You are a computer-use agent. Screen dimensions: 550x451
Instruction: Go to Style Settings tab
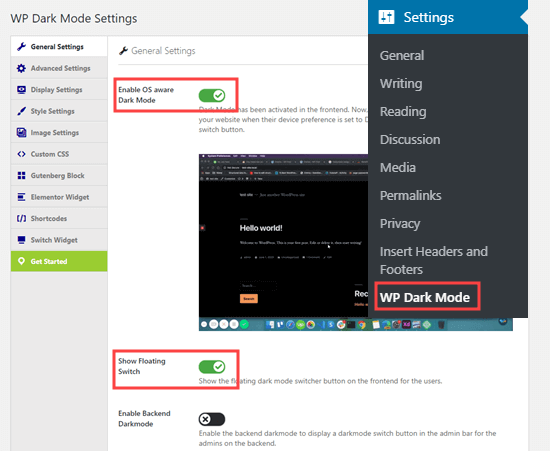pyautogui.click(x=59, y=111)
